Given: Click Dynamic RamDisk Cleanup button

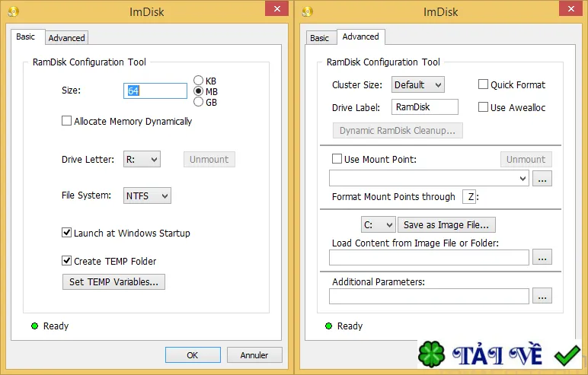Looking at the screenshot, I should click(398, 130).
